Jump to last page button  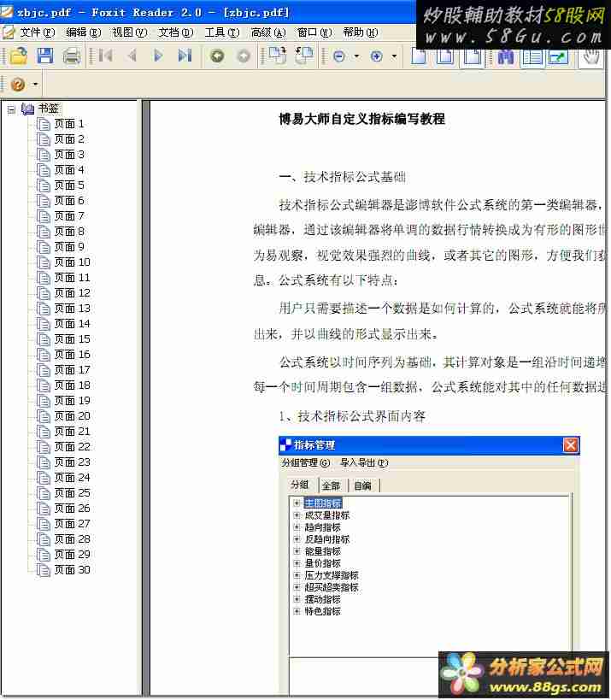click(x=185, y=56)
